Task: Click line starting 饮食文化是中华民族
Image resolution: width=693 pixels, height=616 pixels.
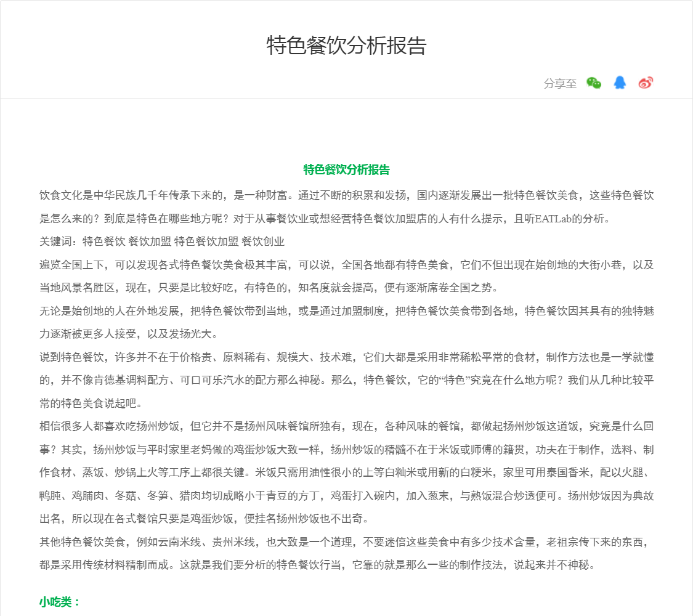Action: (346, 195)
